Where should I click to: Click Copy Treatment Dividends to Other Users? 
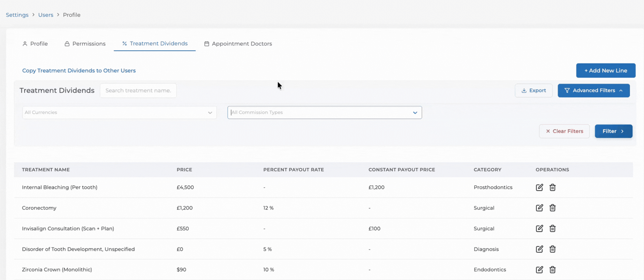pyautogui.click(x=79, y=71)
